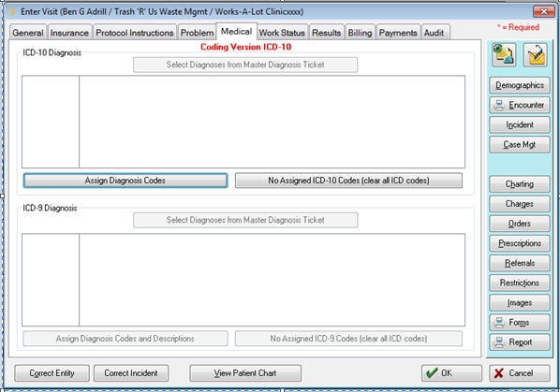Clear all codes via No Assigned ICD-10 Codes
The height and width of the screenshot is (392, 560).
point(348,181)
